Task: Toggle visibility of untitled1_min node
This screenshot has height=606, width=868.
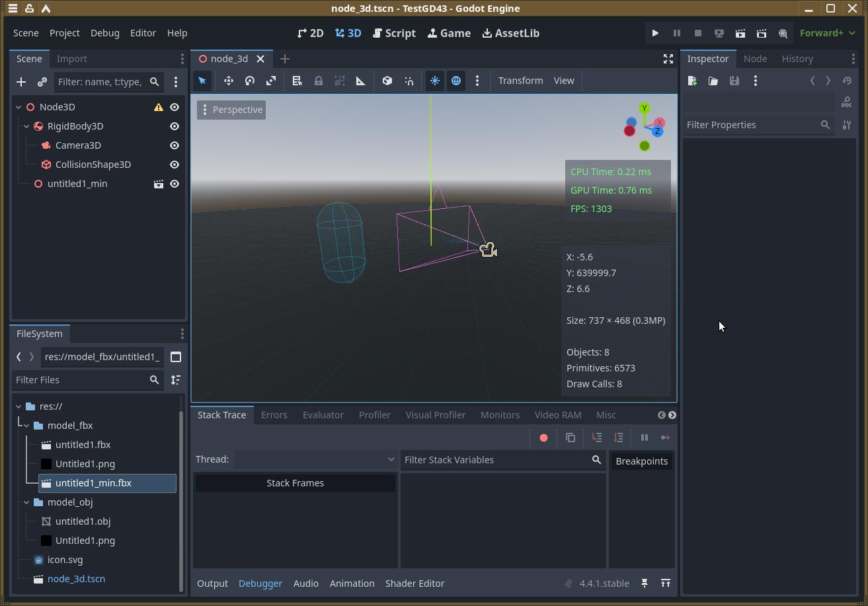Action: [175, 184]
